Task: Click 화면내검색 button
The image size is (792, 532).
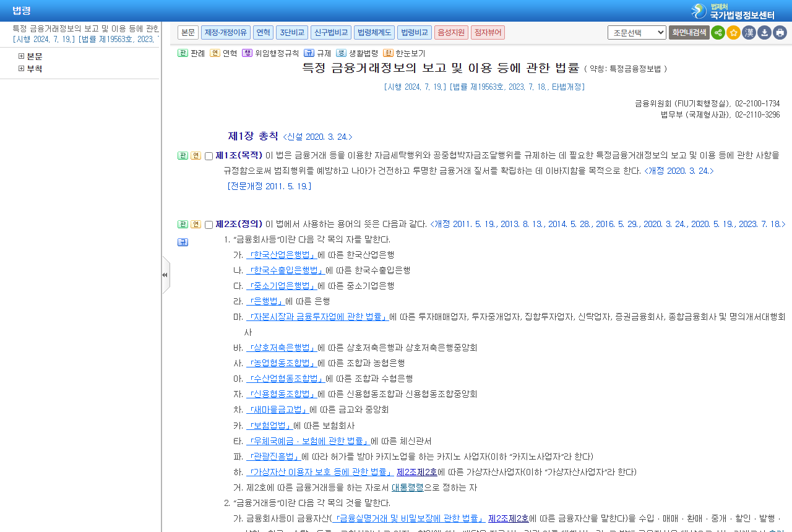Action: pos(689,33)
